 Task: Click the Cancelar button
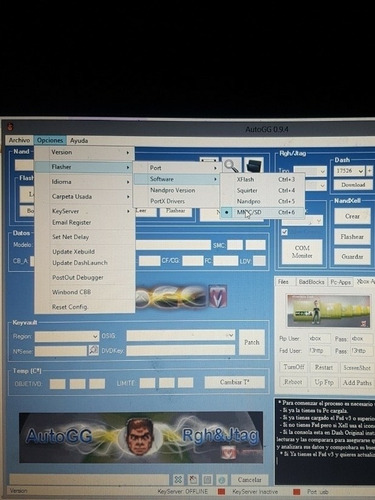point(249,480)
